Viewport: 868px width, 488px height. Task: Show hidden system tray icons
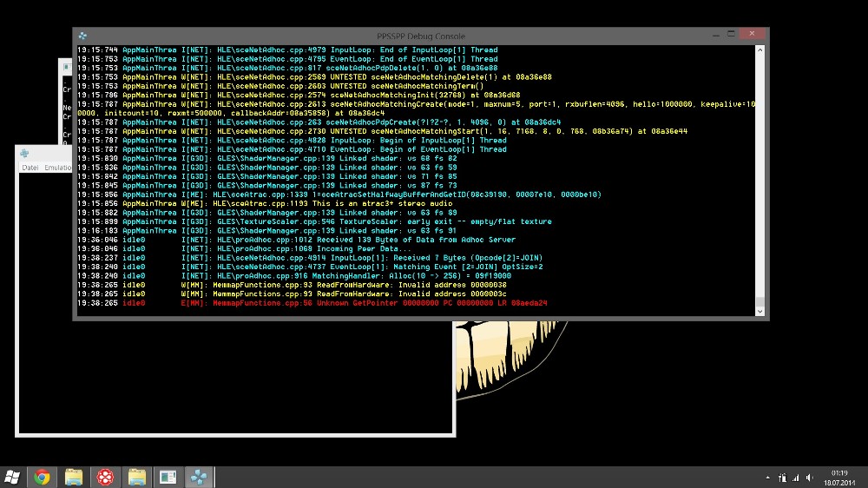point(768,477)
